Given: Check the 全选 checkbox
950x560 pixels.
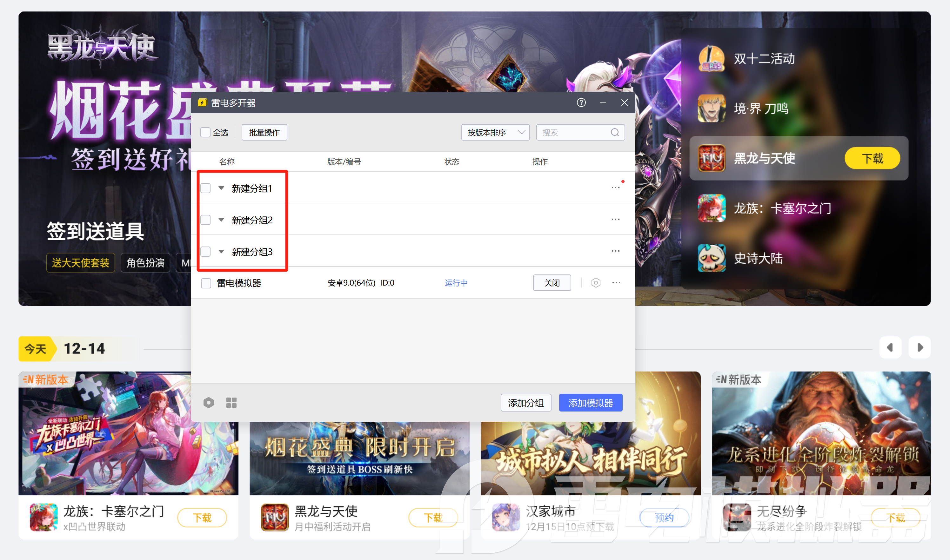Looking at the screenshot, I should (205, 132).
